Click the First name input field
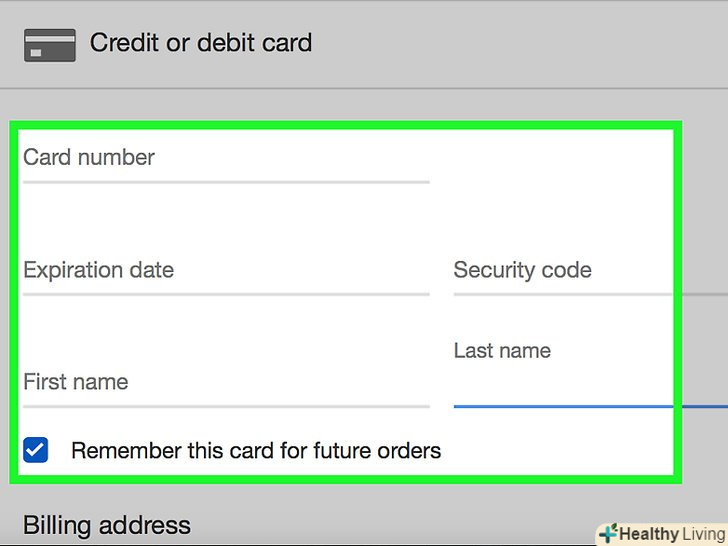The height and width of the screenshot is (546, 728). pyautogui.click(x=226, y=384)
